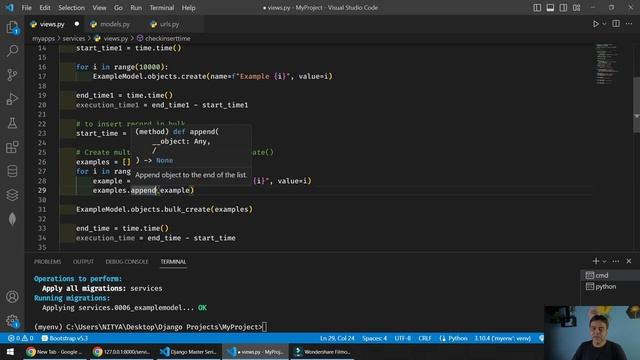This screenshot has width=640, height=360.
Task: Open the Run menu
Action: pyautogui.click(x=136, y=8)
